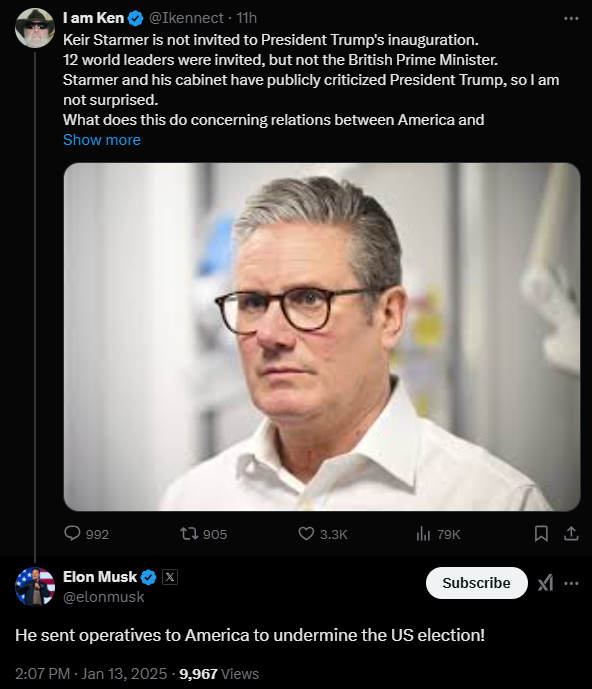Click the 11h post time link
Screen dimensions: 592x689
[x=247, y=18]
